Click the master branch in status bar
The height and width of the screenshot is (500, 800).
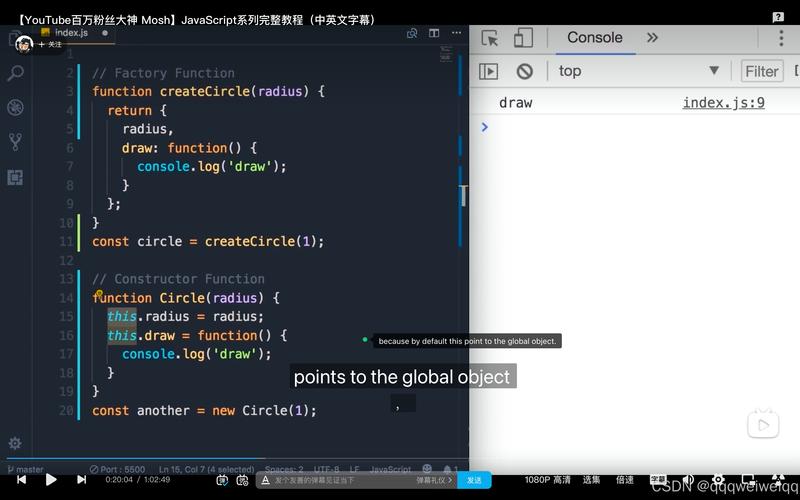point(26,469)
